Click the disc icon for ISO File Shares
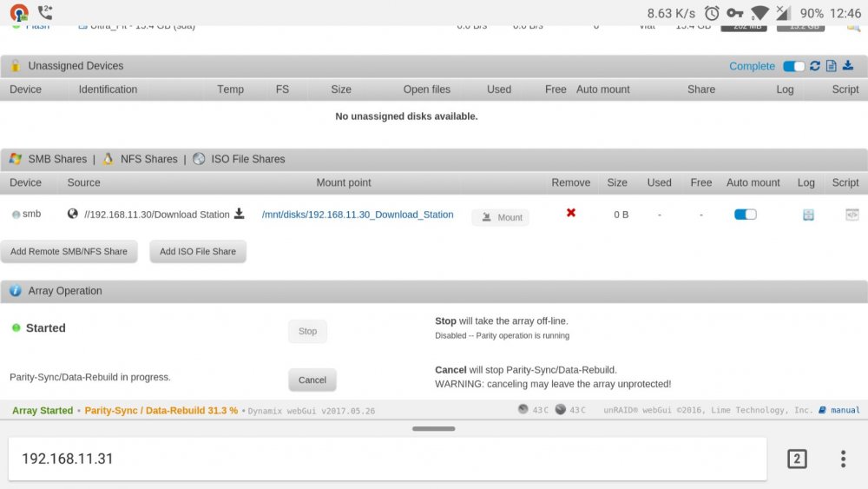The width and height of the screenshot is (868, 489). click(x=199, y=159)
